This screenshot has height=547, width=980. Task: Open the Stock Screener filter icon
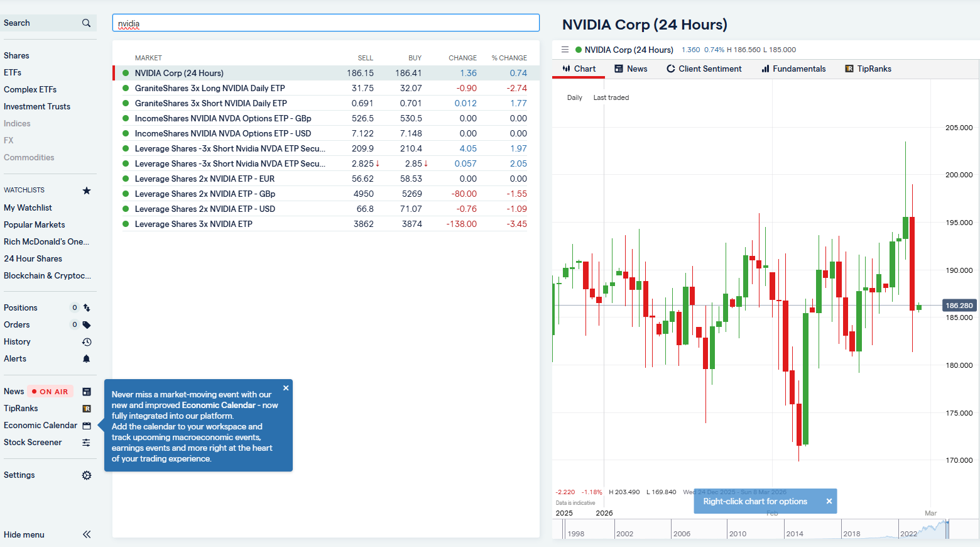pos(87,442)
